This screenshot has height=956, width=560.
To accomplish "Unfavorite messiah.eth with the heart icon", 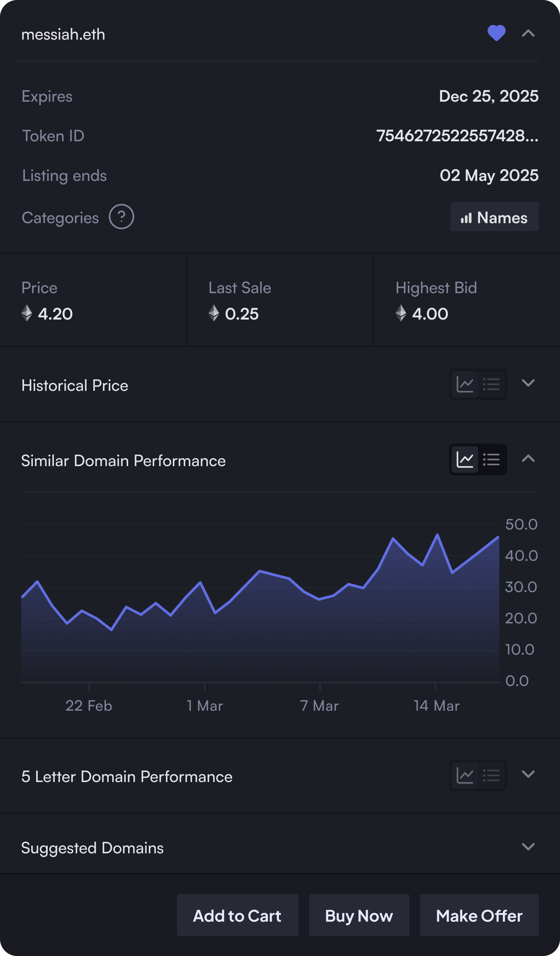I will (x=496, y=33).
